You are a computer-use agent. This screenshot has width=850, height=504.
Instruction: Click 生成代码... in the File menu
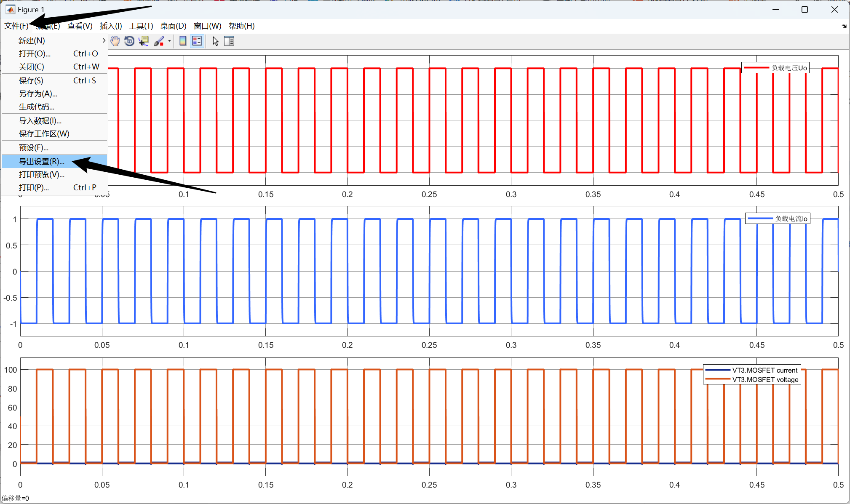pos(37,107)
